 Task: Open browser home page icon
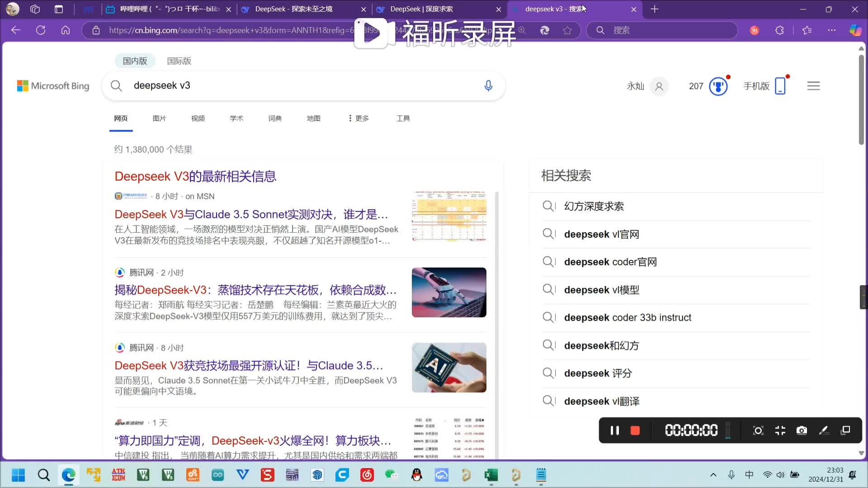click(x=66, y=30)
